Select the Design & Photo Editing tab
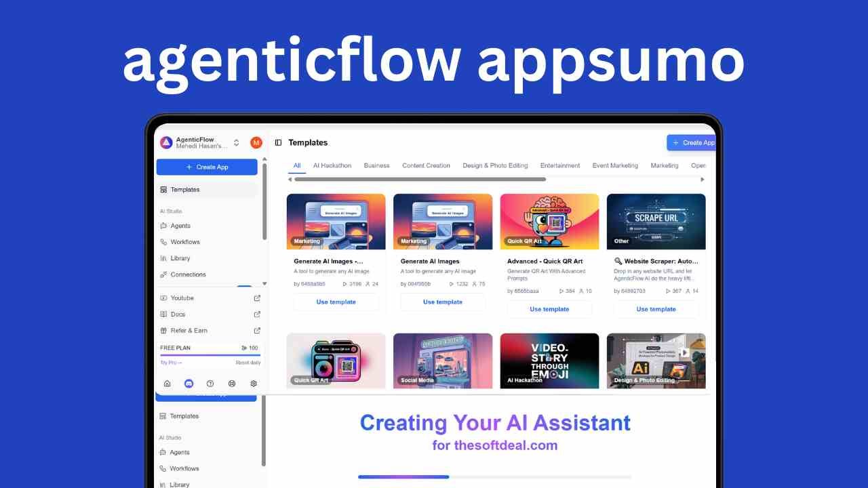The width and height of the screenshot is (868, 488). [495, 165]
